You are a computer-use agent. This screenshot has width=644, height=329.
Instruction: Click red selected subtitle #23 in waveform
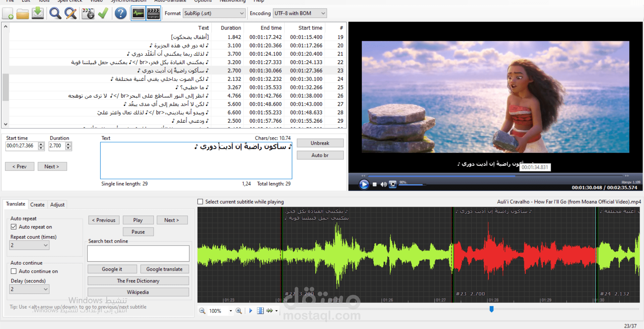tap(524, 255)
